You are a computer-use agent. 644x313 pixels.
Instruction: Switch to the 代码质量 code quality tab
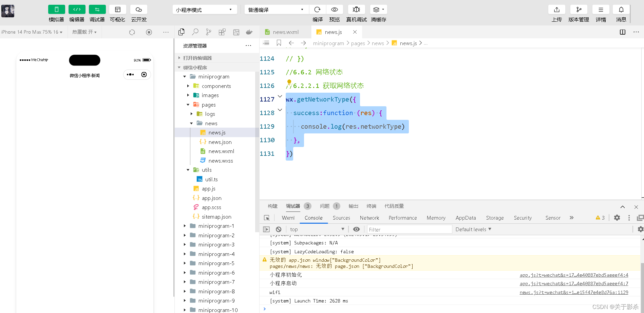[x=394, y=206]
